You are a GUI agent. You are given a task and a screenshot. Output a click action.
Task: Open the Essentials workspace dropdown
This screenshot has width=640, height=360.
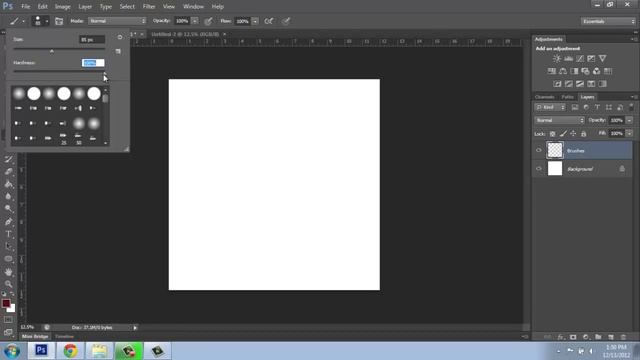coord(608,21)
